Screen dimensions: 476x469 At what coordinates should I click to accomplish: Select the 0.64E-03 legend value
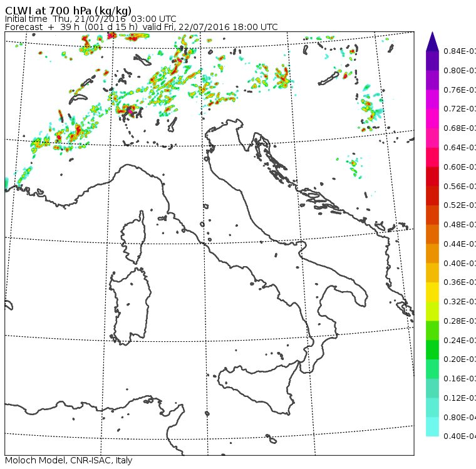[460, 148]
